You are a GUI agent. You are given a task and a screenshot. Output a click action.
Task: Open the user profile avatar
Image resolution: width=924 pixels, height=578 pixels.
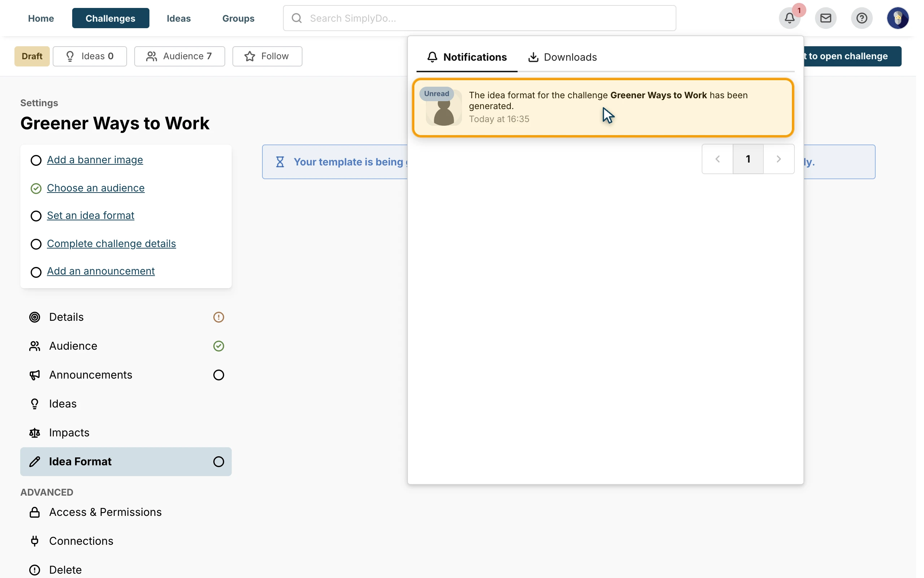tap(897, 18)
